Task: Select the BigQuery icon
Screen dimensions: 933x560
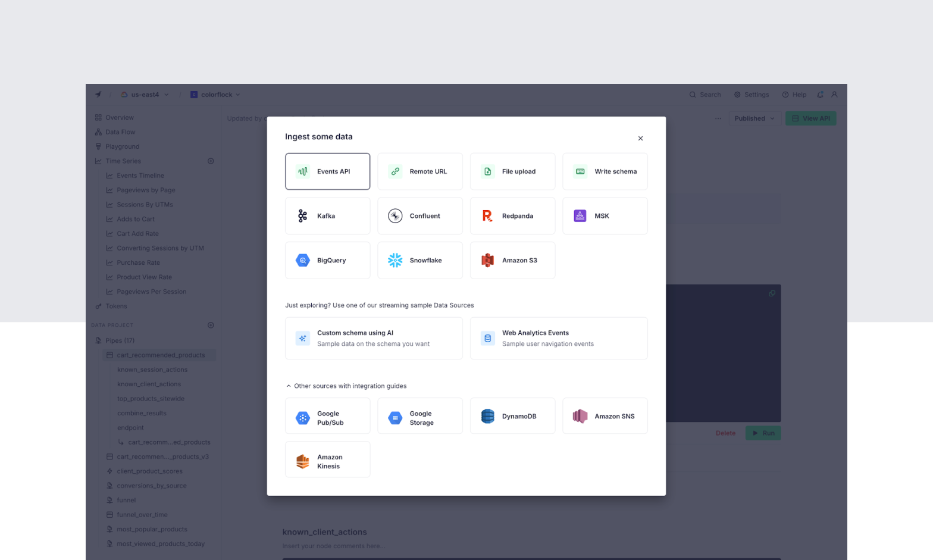Action: 303,260
